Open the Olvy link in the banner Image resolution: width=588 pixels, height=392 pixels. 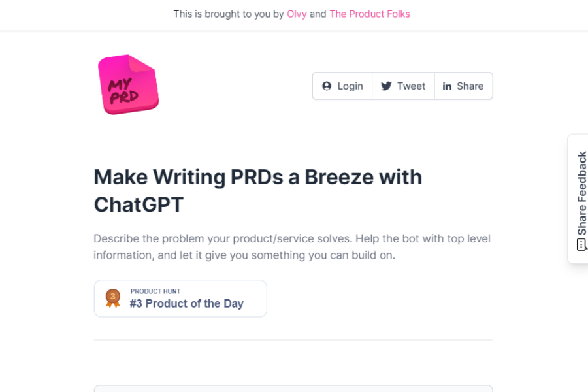pos(297,14)
